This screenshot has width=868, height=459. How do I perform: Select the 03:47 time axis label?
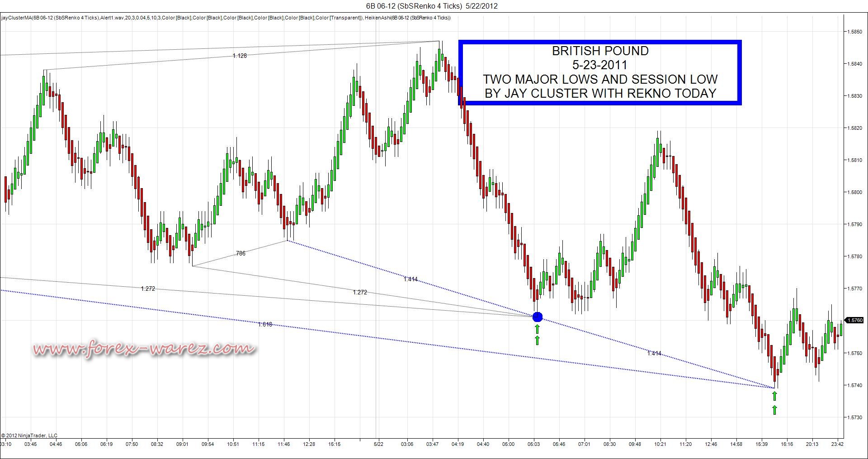point(433,444)
